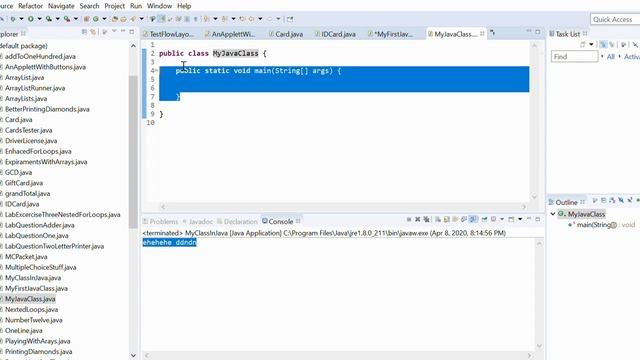Toggle Word Wrap in Console toolbar
Viewport: 640px width, 360px height.
(x=456, y=220)
